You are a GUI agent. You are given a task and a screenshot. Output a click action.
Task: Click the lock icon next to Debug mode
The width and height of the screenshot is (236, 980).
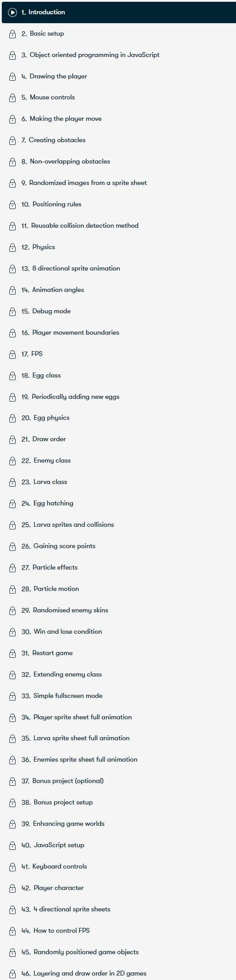(x=12, y=312)
